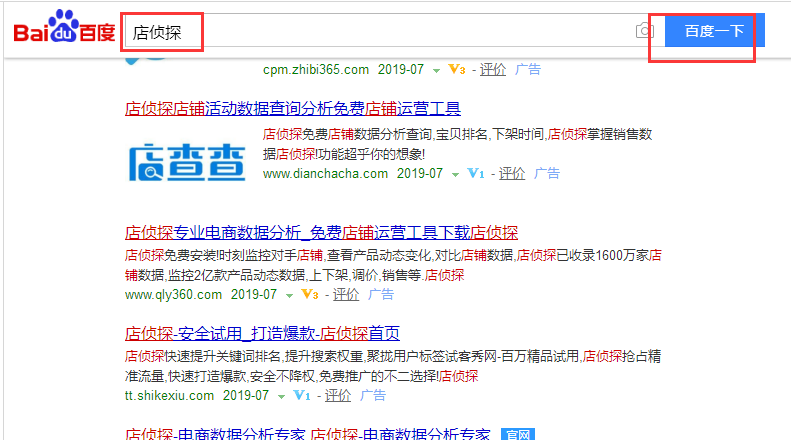Screen dimensions: 791x440
Task: Click 广告 label for cpm.zhibi365.com
Action: coord(528,70)
